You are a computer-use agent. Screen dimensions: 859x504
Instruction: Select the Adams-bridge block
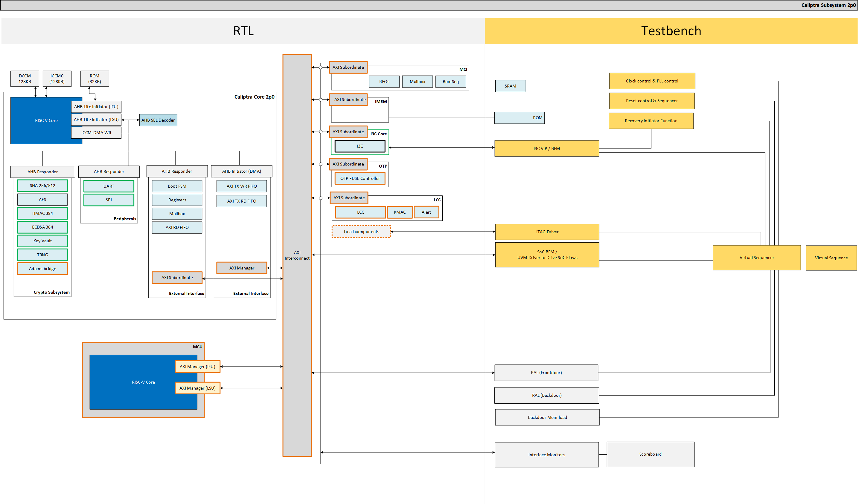click(x=42, y=269)
